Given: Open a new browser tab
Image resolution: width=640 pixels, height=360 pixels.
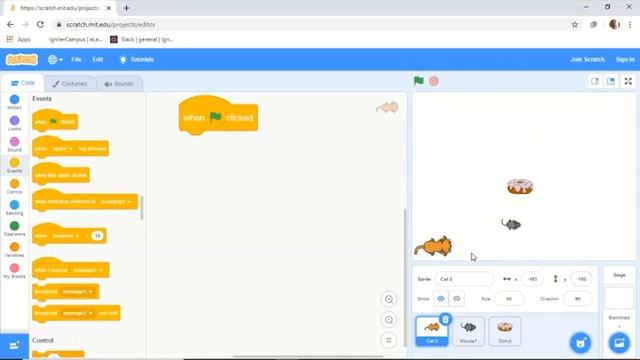Looking at the screenshot, I should (126, 8).
